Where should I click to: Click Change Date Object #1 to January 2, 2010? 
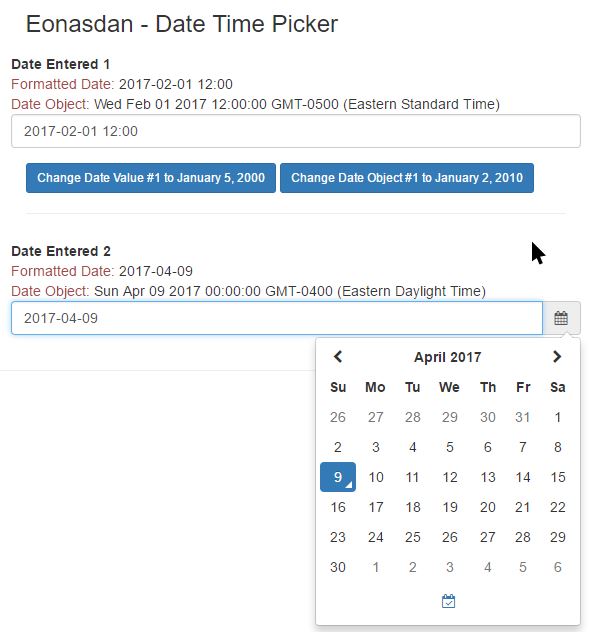(407, 178)
